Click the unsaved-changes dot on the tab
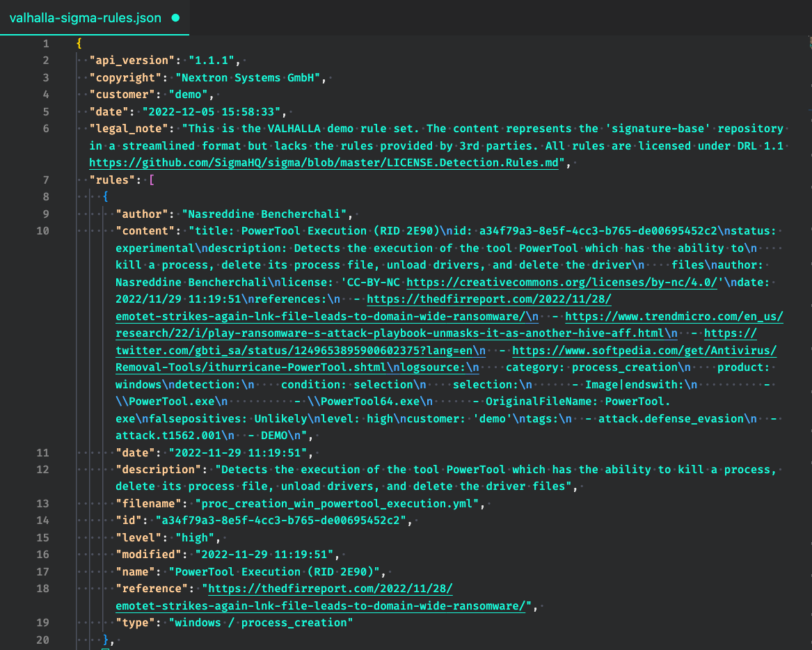Image resolution: width=812 pixels, height=650 pixels. [x=175, y=17]
